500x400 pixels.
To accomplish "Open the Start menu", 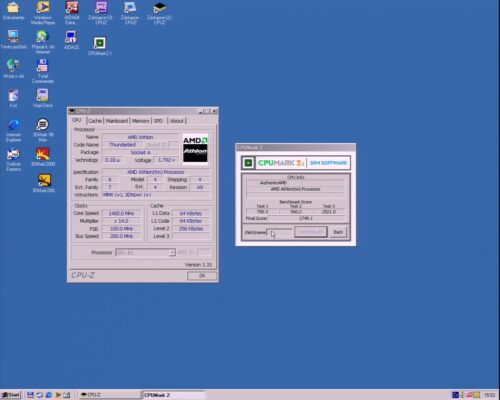I will tap(11, 395).
